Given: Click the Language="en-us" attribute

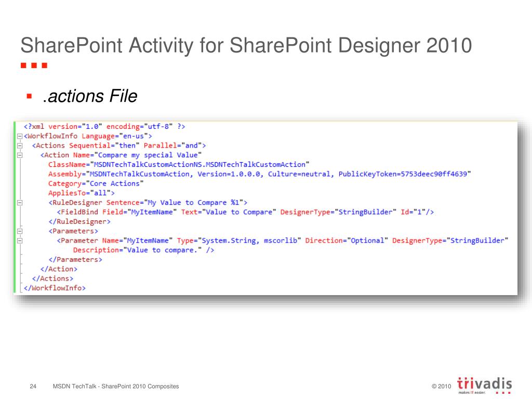Looking at the screenshot, I should click(115, 136).
